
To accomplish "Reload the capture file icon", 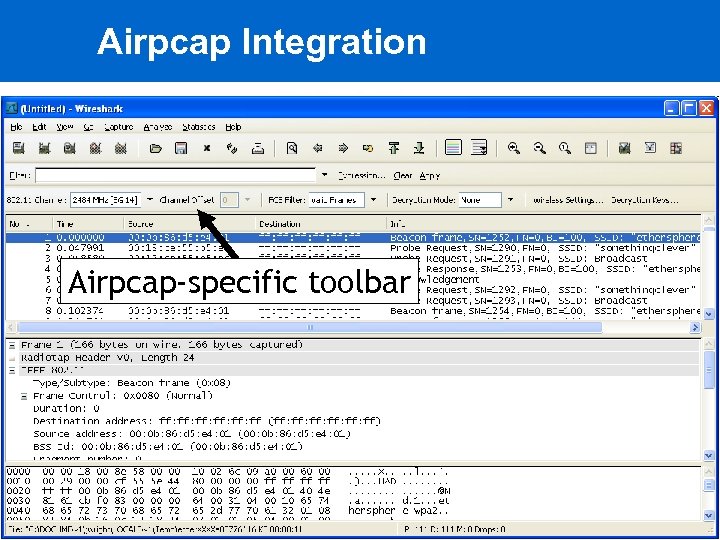I will point(232,148).
